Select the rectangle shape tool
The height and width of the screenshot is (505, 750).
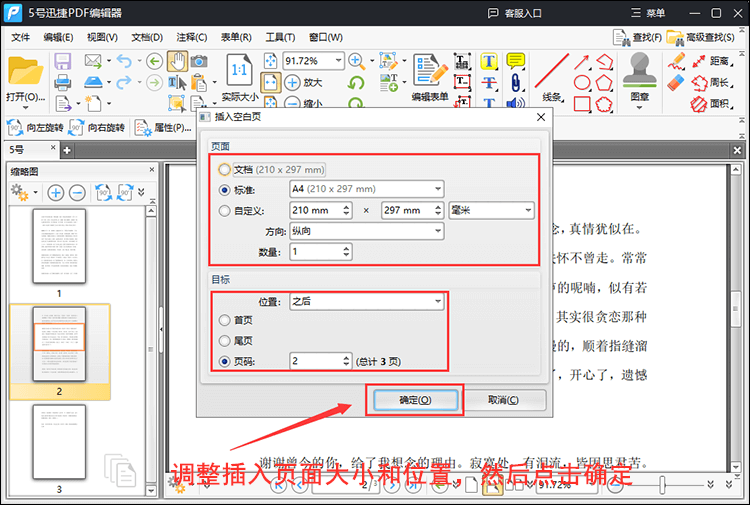click(582, 103)
